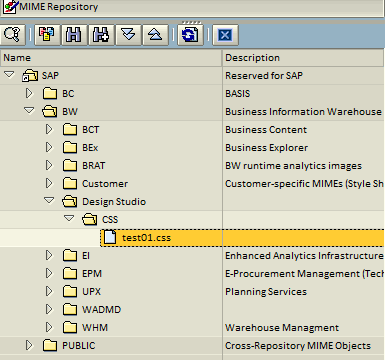Viewport: 386px width, 360px height.
Task: Click the CSS open folder icon
Action: coord(90,220)
